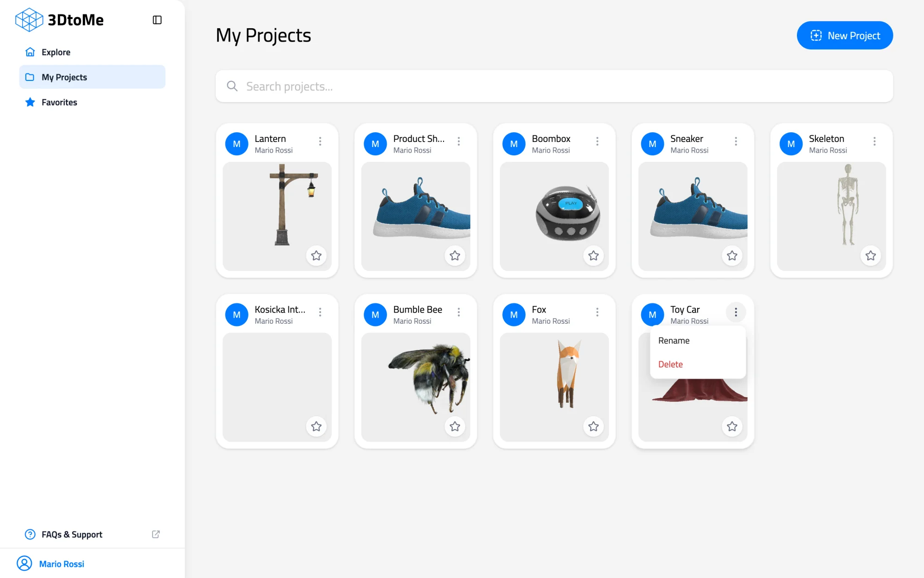This screenshot has height=578, width=924.
Task: Open Kosicka Int... card options menu
Action: pos(320,313)
